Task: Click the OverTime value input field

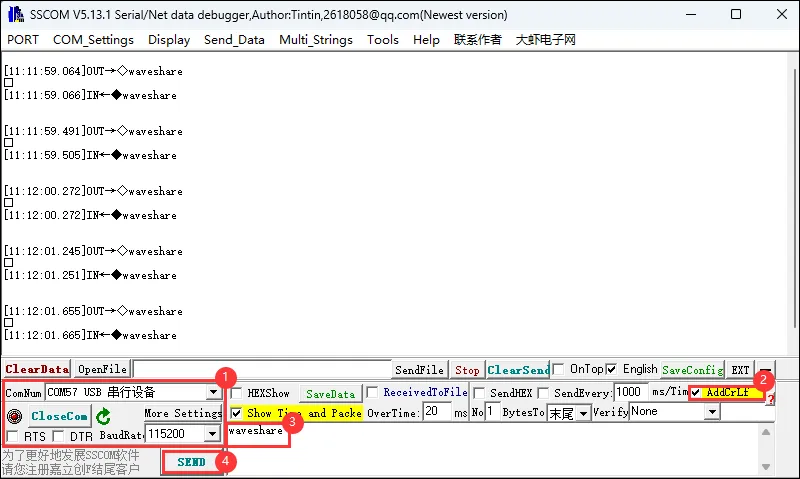Action: point(436,412)
